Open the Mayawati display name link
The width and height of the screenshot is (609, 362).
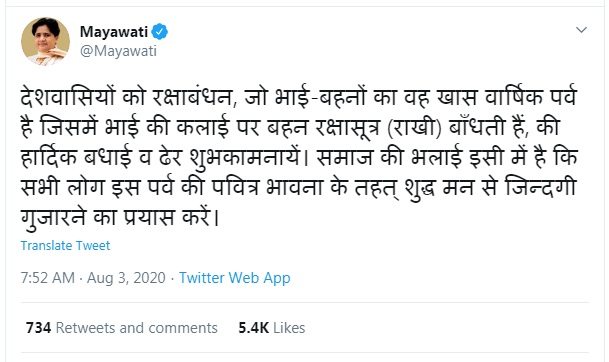pyautogui.click(x=114, y=31)
